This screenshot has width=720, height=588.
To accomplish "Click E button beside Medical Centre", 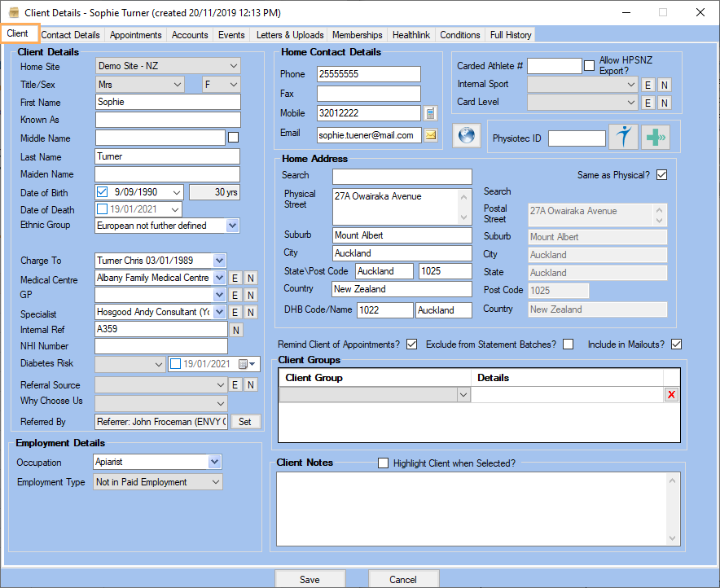I will (235, 279).
